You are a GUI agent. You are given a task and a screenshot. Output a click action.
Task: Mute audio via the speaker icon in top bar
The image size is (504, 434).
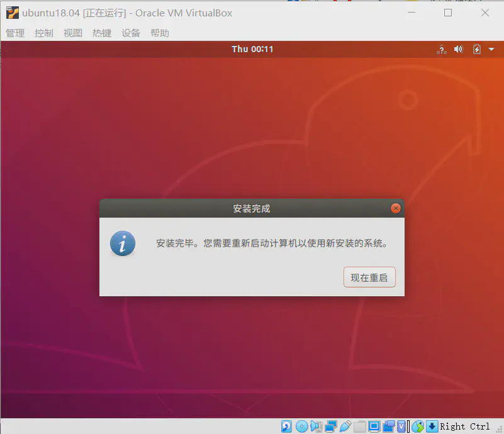tap(458, 49)
